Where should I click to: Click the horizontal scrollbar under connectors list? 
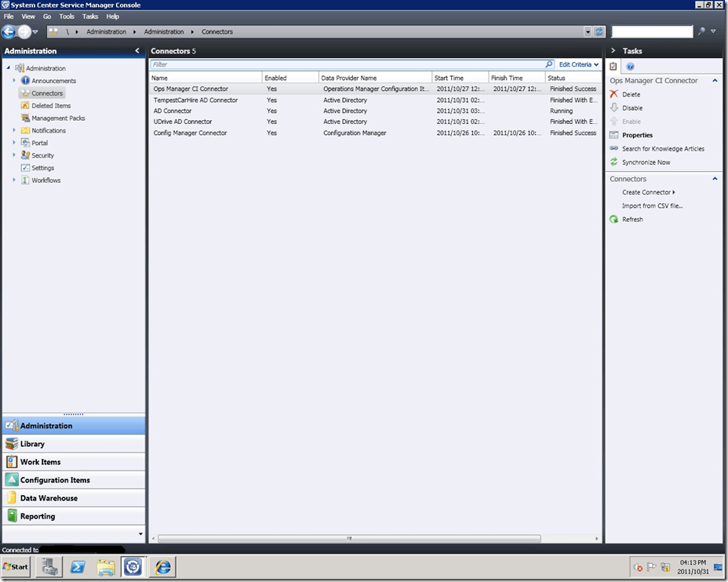click(349, 539)
